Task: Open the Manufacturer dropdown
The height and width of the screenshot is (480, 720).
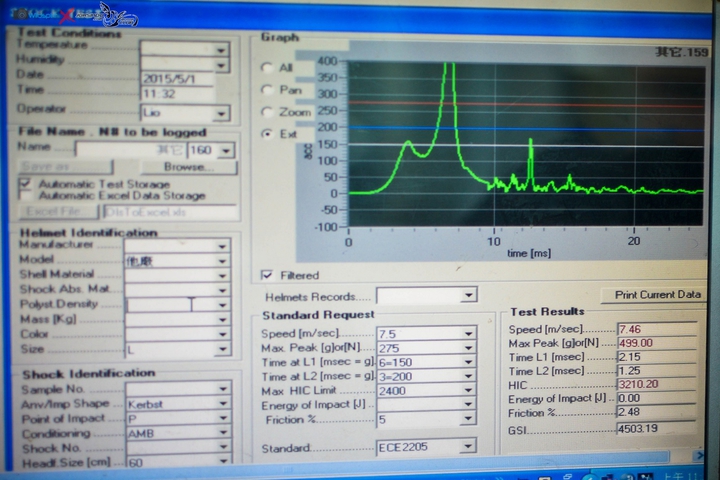Action: point(222,246)
